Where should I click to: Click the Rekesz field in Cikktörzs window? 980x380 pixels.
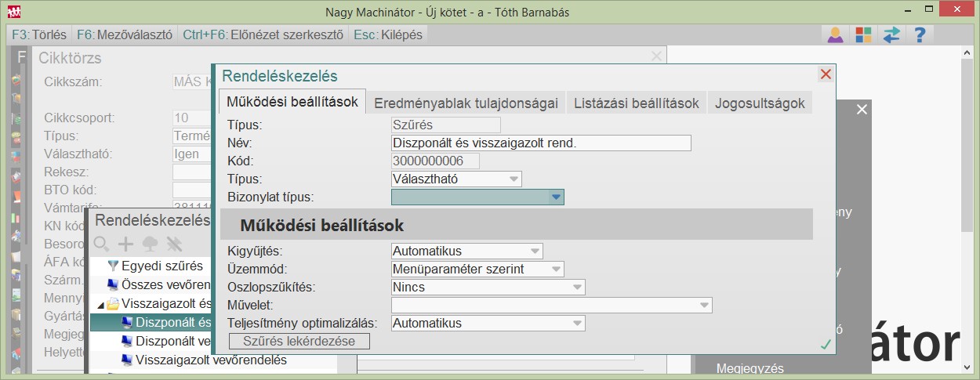click(192, 172)
